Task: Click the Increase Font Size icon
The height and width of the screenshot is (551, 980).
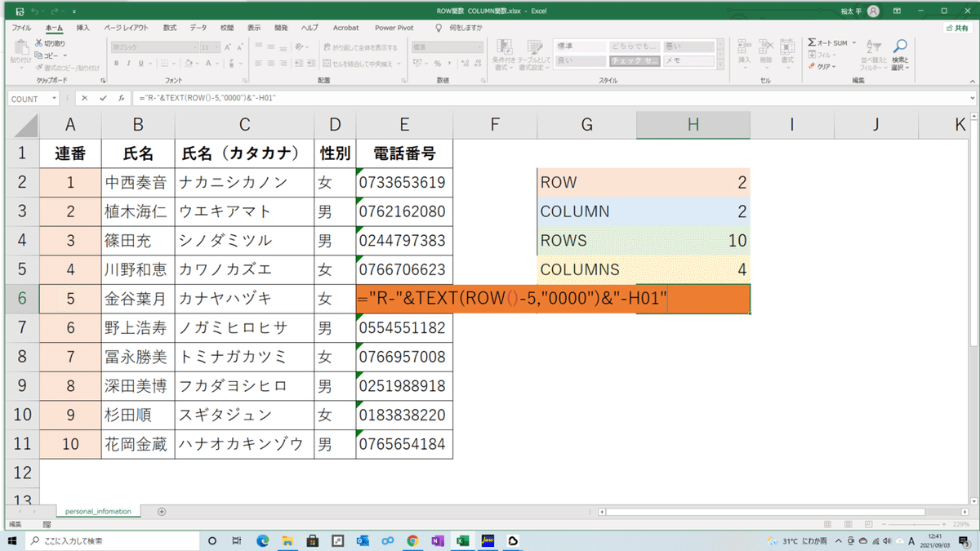Action: click(x=228, y=47)
